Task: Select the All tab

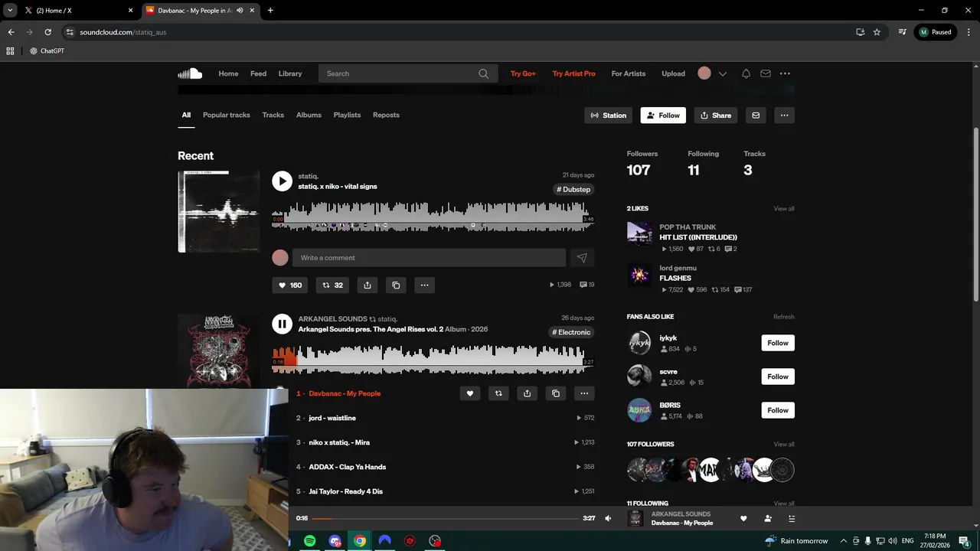Action: coord(186,115)
